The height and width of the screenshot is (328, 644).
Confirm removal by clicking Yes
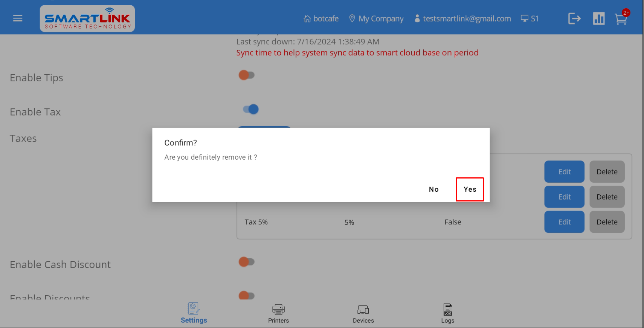(x=470, y=189)
